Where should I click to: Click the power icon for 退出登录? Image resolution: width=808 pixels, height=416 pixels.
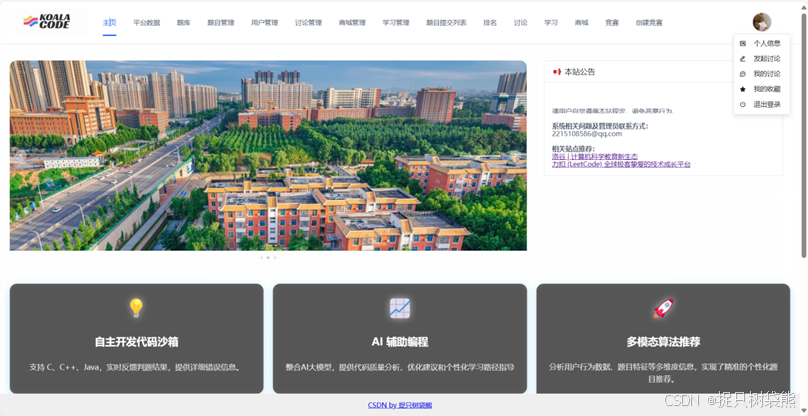(743, 104)
